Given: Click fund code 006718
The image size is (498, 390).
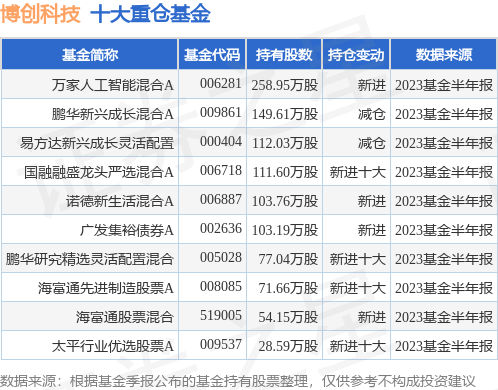Looking at the screenshot, I should 221,170.
